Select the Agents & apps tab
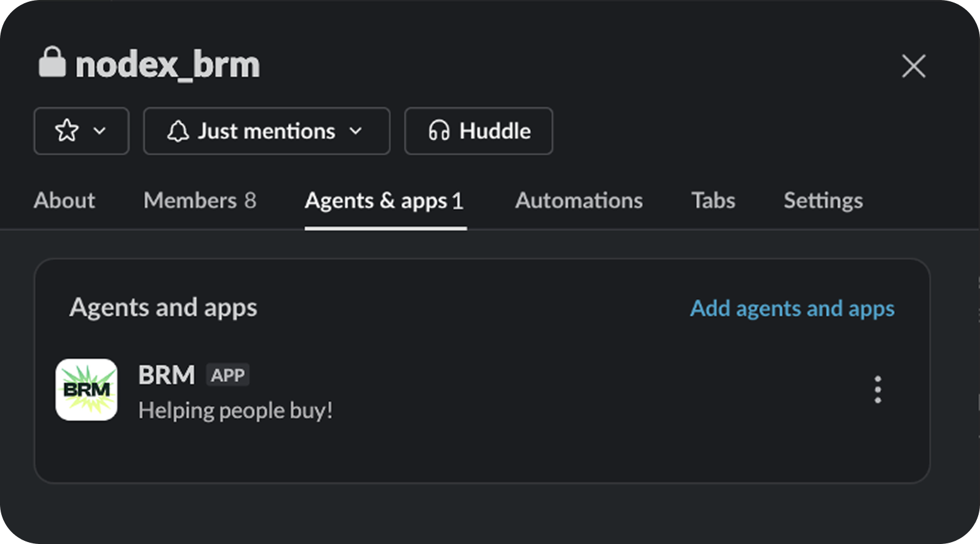 pos(384,200)
